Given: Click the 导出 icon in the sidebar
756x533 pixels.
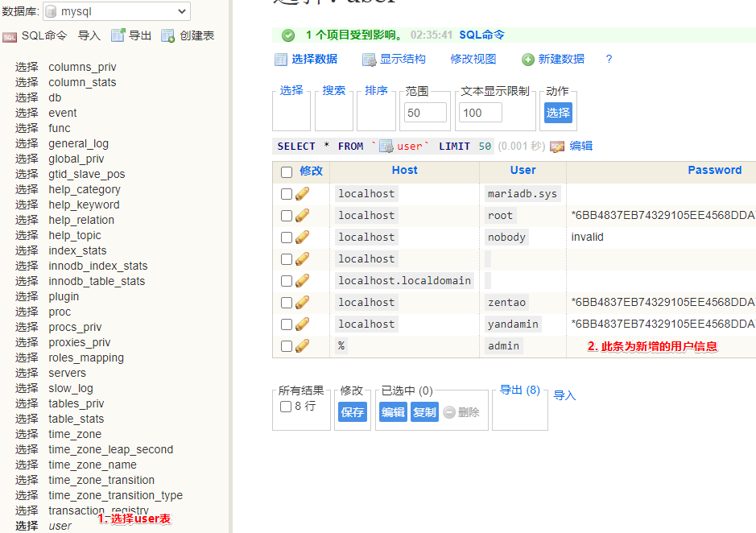Looking at the screenshot, I should [x=118, y=35].
